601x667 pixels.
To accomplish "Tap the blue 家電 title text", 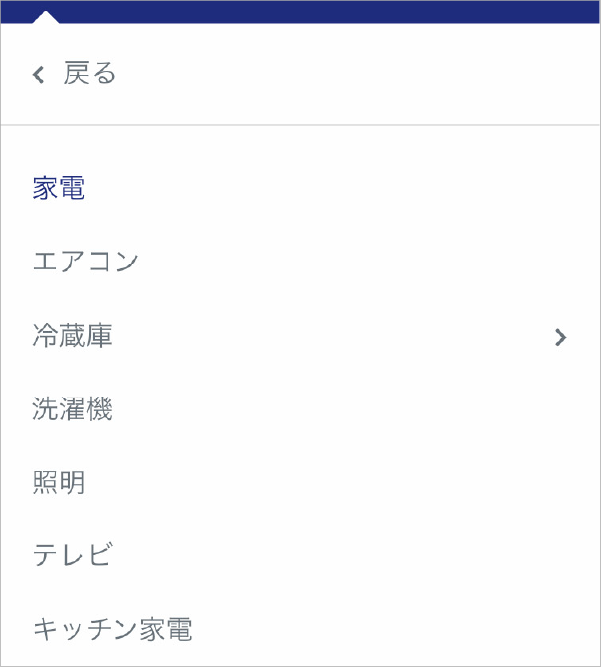I will (59, 187).
